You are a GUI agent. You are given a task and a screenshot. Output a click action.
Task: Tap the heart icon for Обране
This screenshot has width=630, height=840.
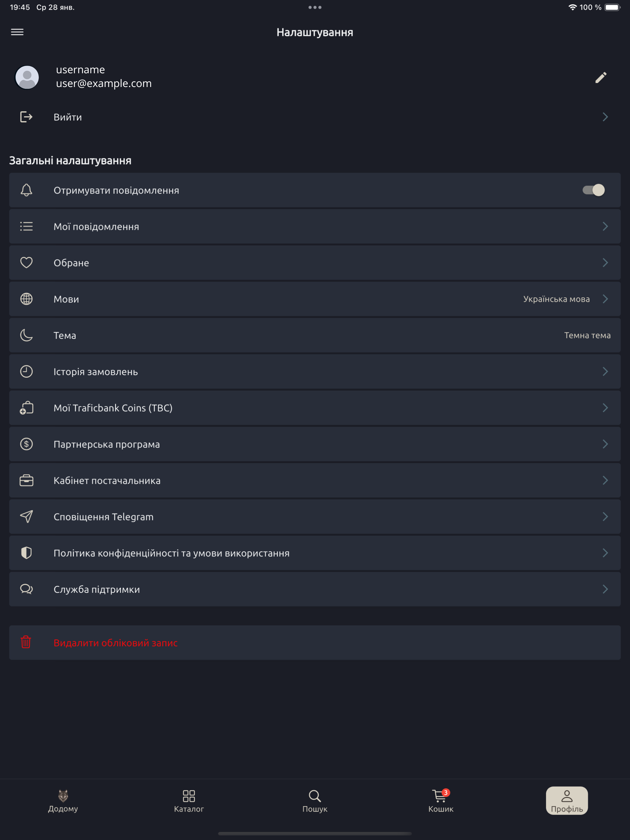(26, 262)
